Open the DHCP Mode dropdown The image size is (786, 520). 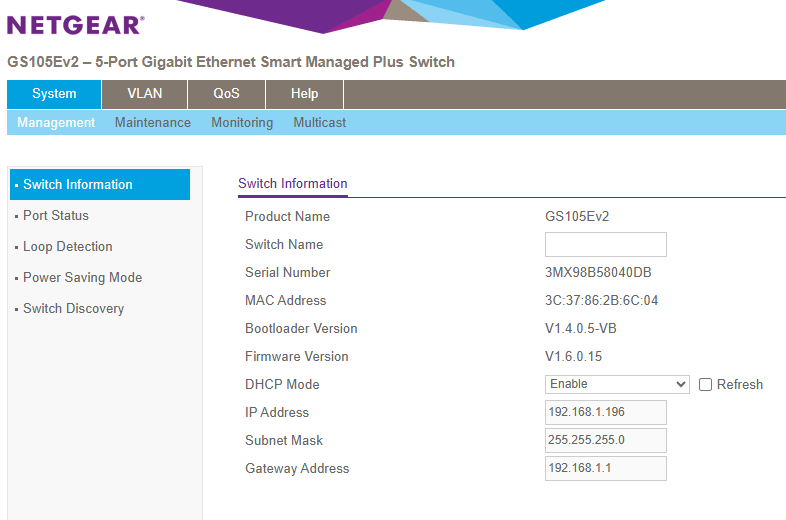(617, 384)
